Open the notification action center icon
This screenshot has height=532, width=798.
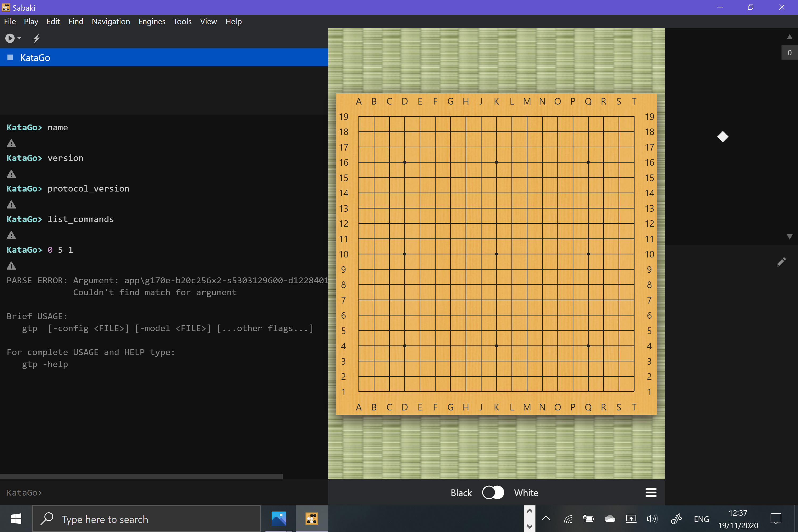776,519
